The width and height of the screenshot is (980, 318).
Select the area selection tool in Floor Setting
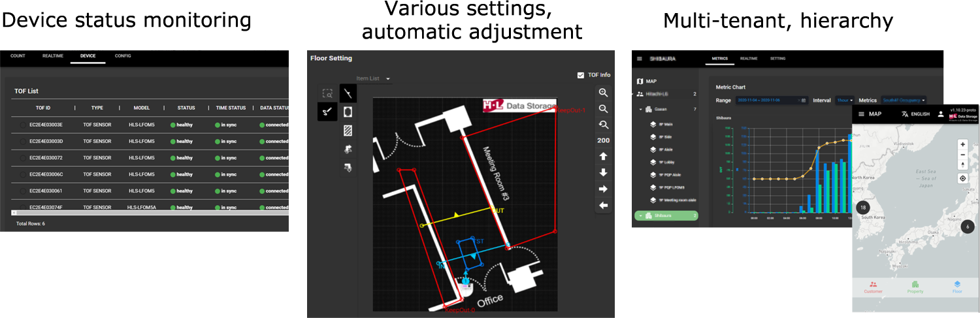328,94
